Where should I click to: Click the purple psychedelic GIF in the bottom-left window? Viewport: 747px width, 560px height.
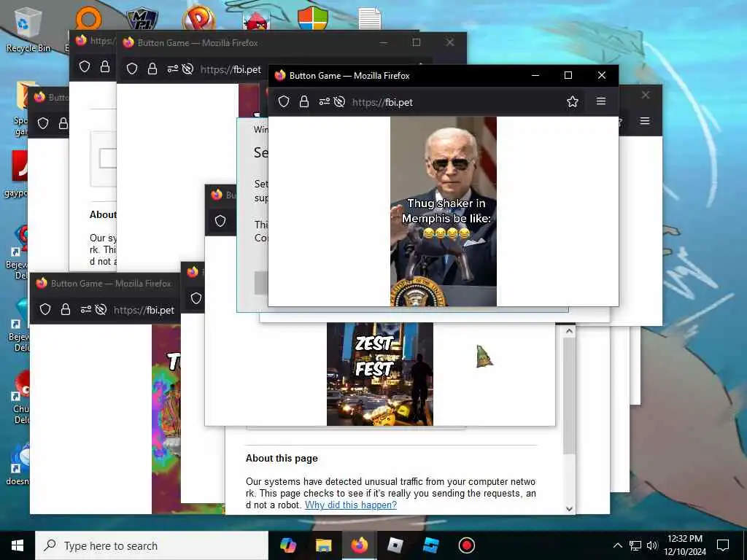pos(166,419)
